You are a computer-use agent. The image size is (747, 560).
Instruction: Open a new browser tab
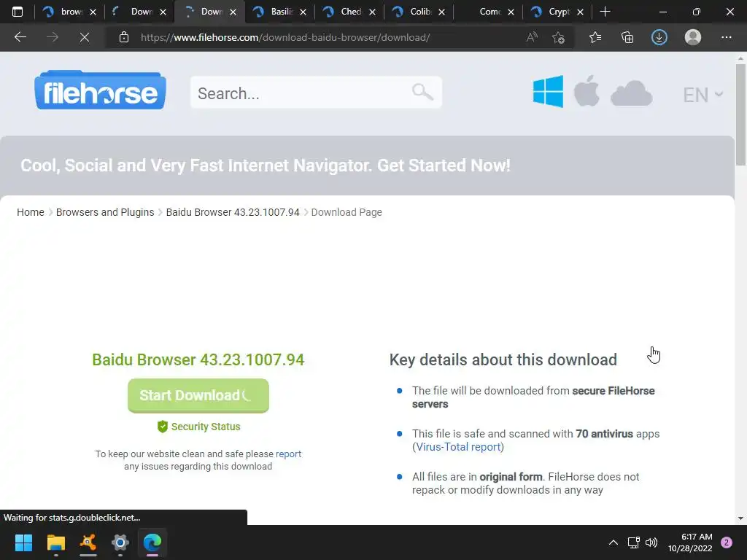click(605, 12)
